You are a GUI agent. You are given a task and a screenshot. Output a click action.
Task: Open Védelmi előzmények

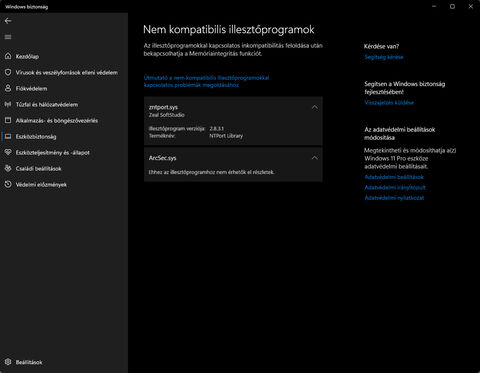click(x=64, y=184)
